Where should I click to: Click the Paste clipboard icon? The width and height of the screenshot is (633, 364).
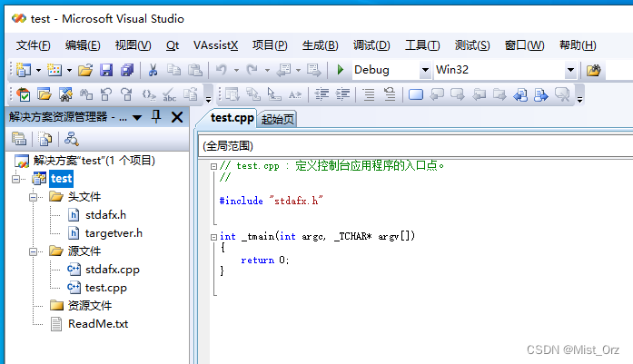point(195,70)
